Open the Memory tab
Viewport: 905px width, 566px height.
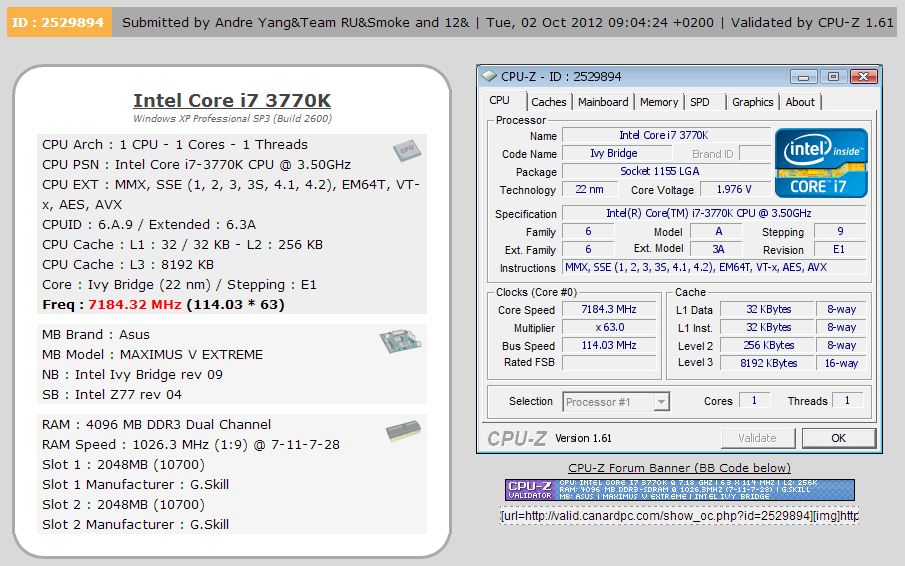[659, 102]
